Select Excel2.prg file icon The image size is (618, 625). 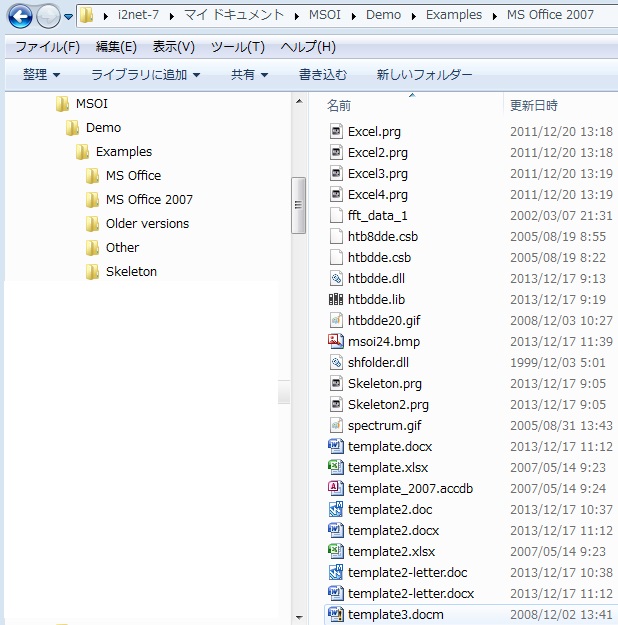[x=336, y=152]
